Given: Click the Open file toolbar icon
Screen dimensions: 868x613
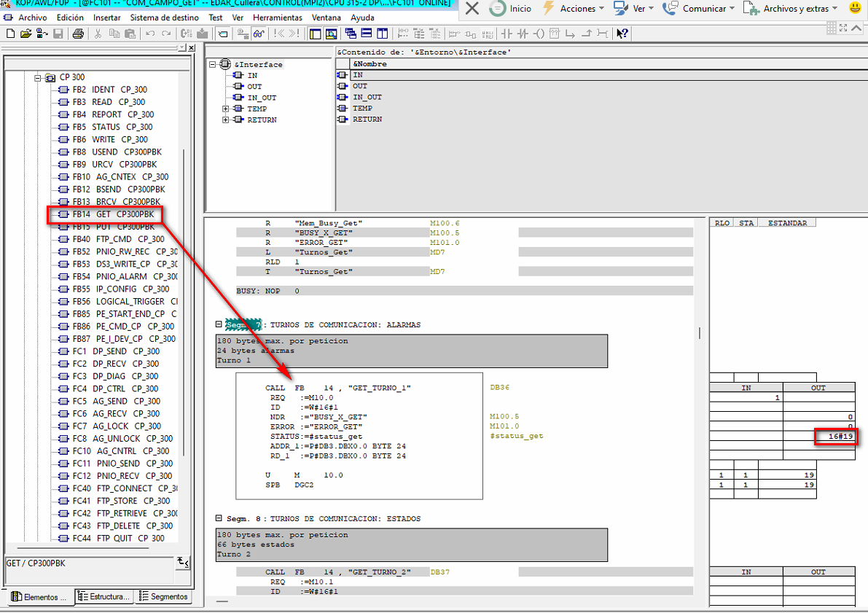Looking at the screenshot, I should coord(26,34).
